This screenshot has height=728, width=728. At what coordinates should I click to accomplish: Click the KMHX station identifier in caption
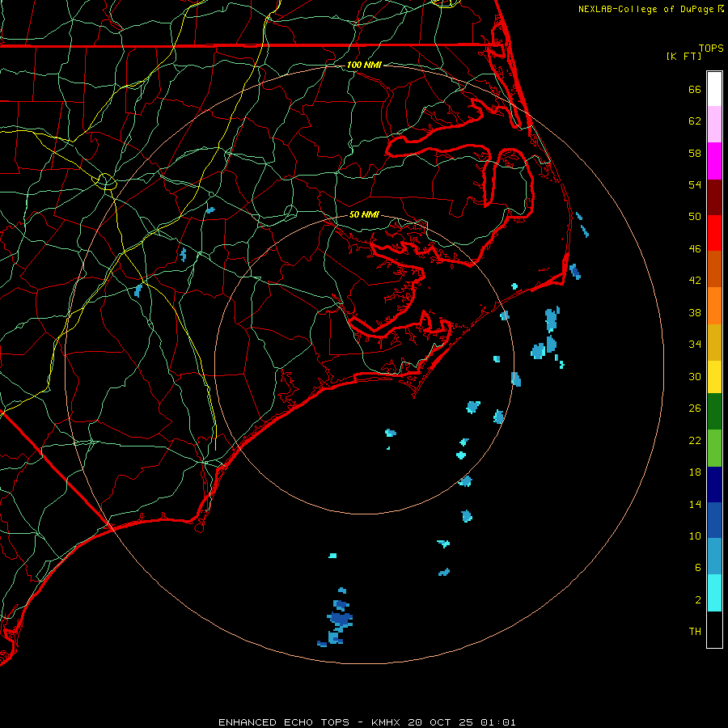coord(387,722)
